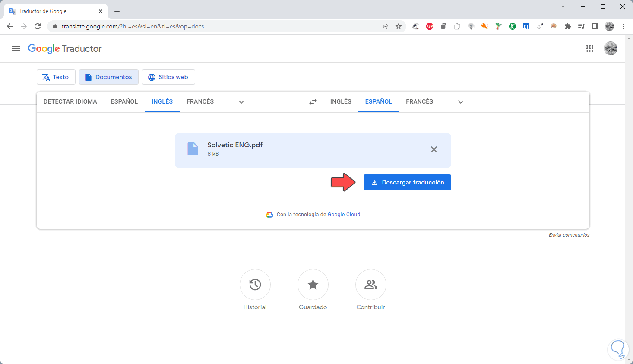This screenshot has width=633, height=364.
Task: Expand the source language list
Action: [241, 102]
